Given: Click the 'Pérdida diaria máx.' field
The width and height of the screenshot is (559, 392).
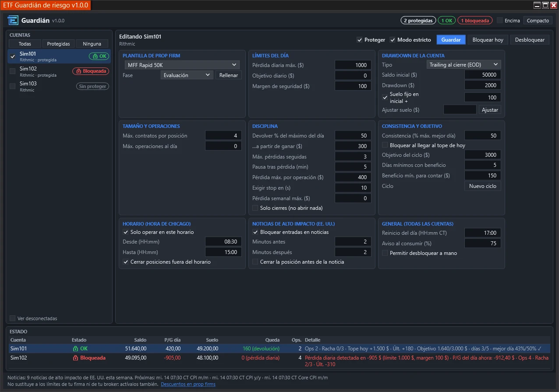Looking at the screenshot, I should 353,65.
